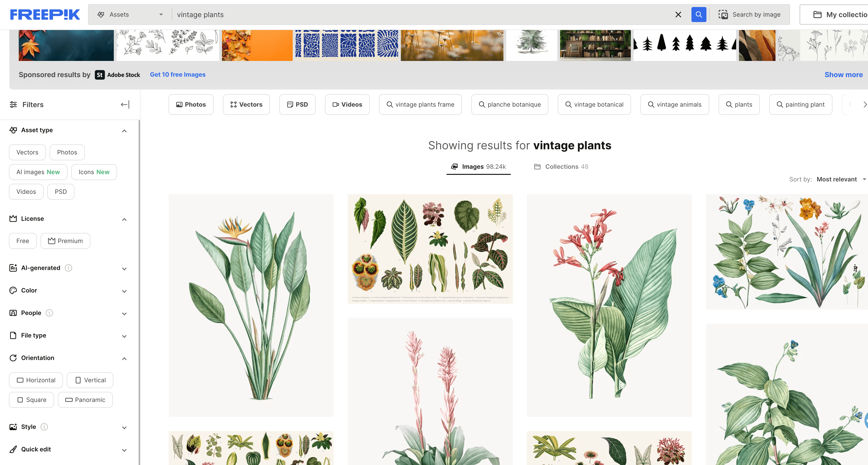
Task: Click the Filters sliders icon
Action: 14,105
